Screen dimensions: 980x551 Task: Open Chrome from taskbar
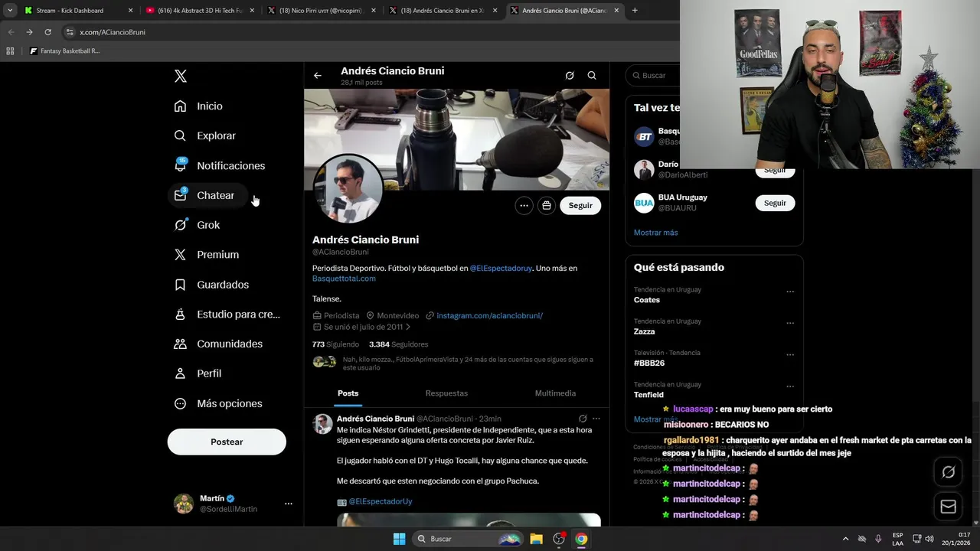581,539
